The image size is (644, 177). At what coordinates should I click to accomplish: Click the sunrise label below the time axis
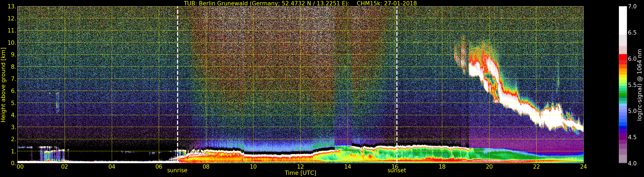[177, 171]
